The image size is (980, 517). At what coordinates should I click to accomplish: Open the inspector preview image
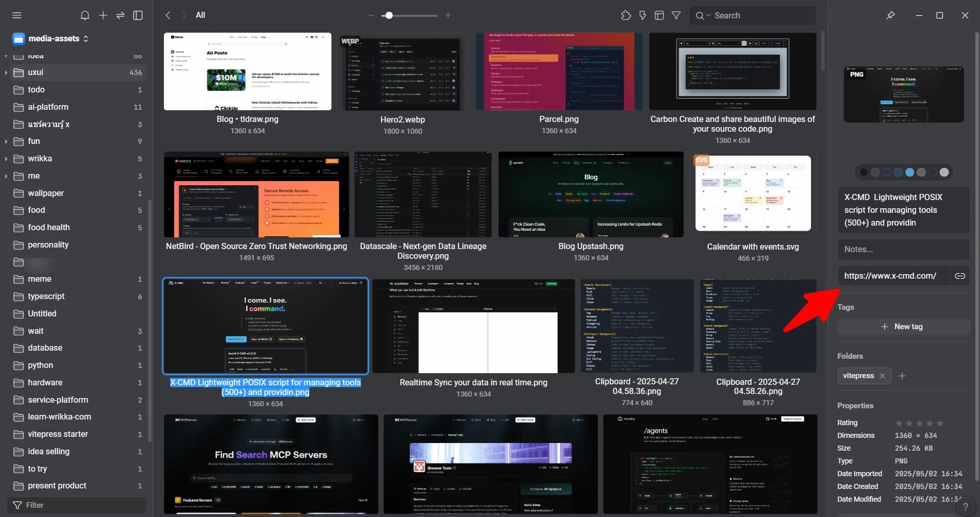903,94
